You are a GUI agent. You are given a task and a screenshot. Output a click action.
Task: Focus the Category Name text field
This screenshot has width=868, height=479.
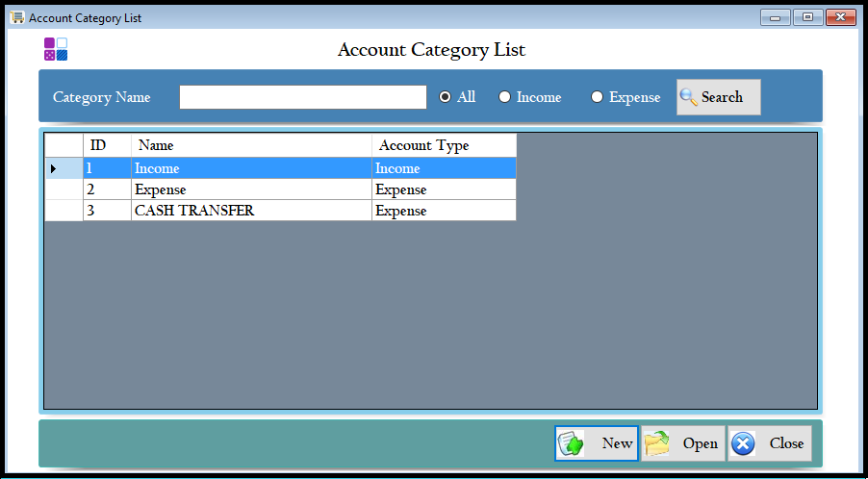tap(302, 97)
